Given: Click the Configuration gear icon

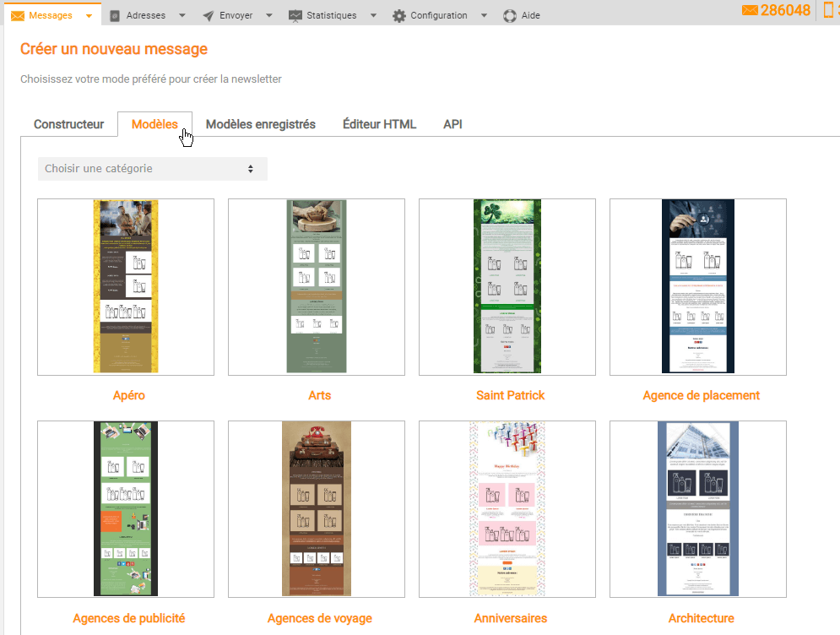Looking at the screenshot, I should [399, 15].
